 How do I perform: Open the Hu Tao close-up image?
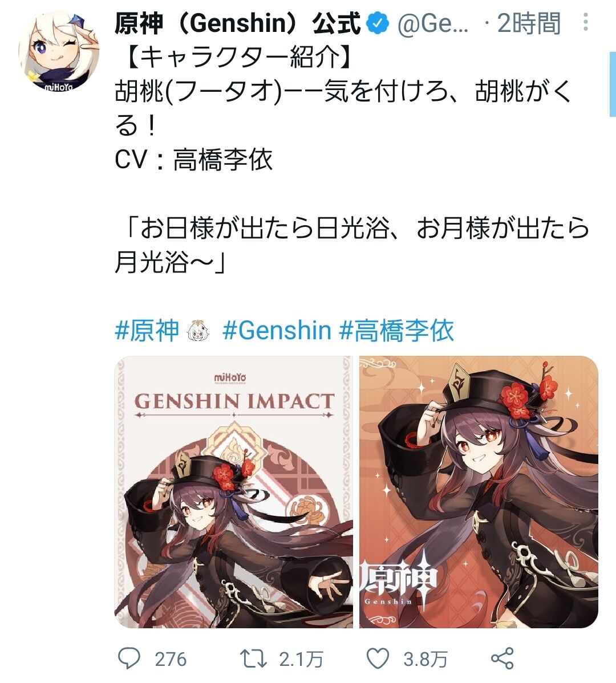tap(479, 492)
